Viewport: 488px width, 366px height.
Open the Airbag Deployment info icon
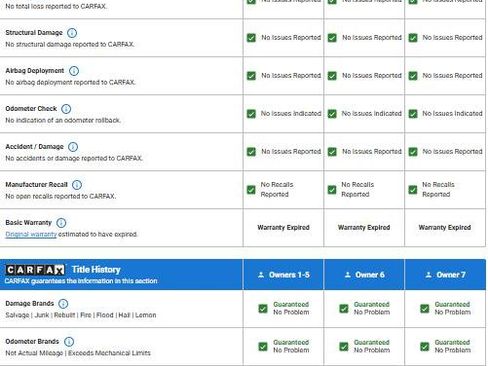pyautogui.click(x=74, y=71)
